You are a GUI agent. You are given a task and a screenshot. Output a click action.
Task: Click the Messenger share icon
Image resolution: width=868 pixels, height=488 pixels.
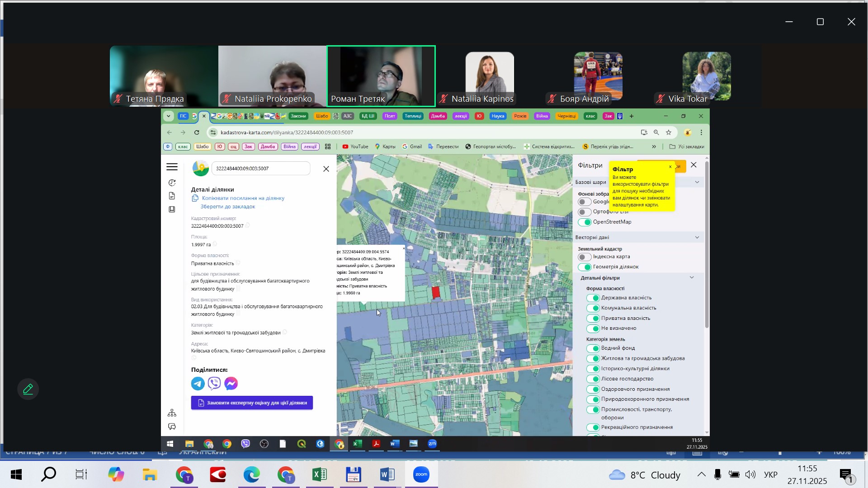[231, 384]
